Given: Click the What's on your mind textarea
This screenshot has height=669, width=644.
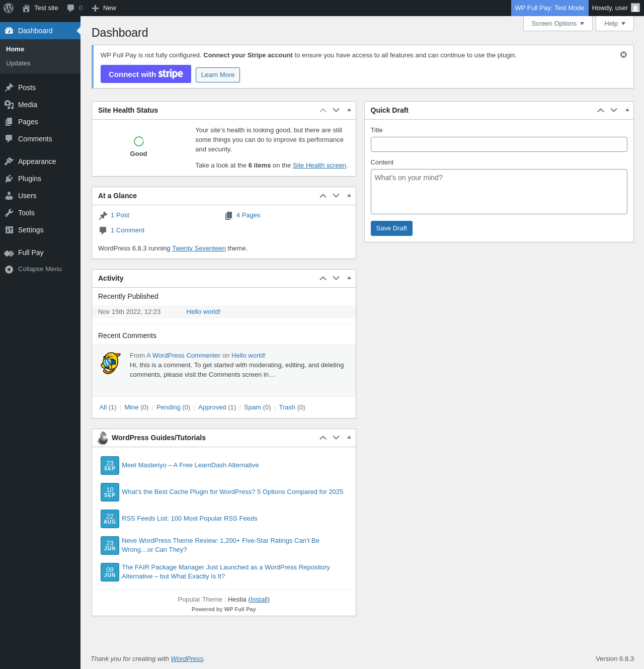Looking at the screenshot, I should (x=499, y=192).
